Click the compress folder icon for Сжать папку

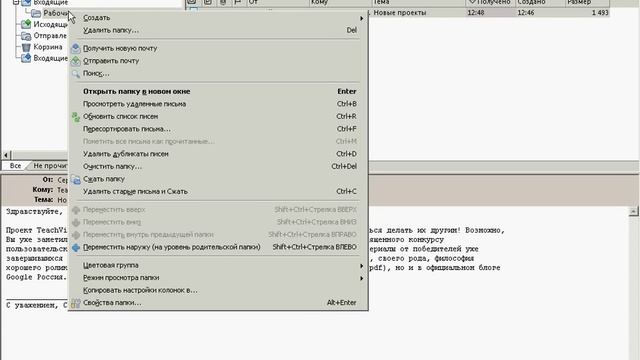click(76, 179)
